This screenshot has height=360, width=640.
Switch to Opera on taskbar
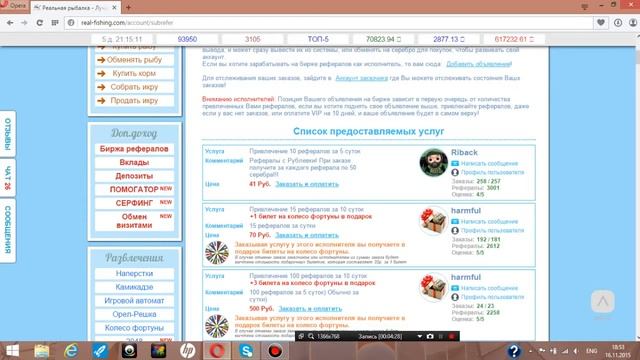(x=217, y=351)
